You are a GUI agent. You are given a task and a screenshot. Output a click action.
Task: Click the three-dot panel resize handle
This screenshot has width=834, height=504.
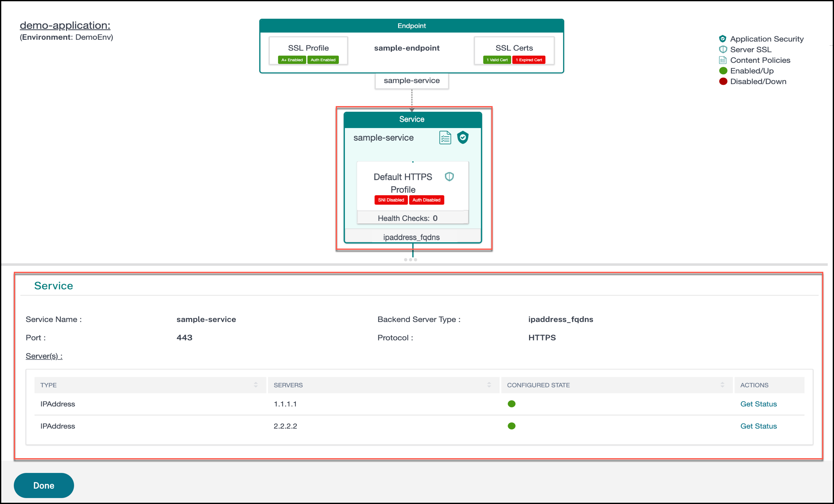(x=410, y=260)
